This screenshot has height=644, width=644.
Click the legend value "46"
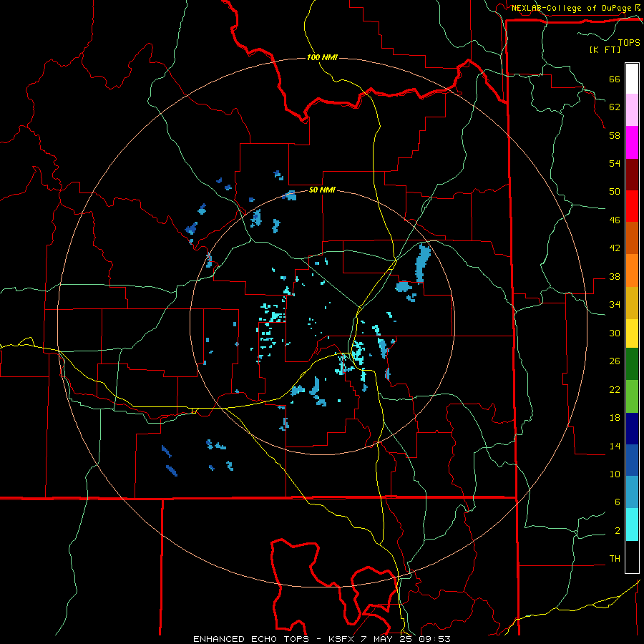tap(615, 220)
